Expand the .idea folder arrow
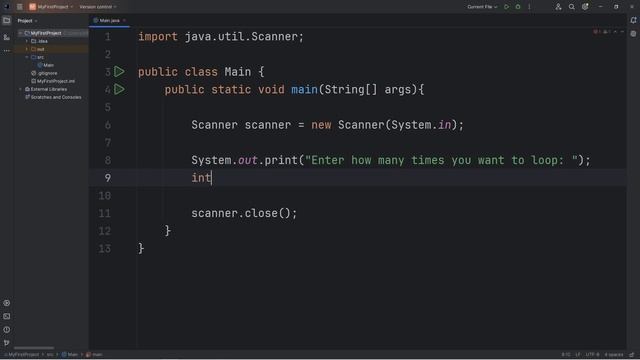Screen dimensions: 640x360 coord(27,41)
